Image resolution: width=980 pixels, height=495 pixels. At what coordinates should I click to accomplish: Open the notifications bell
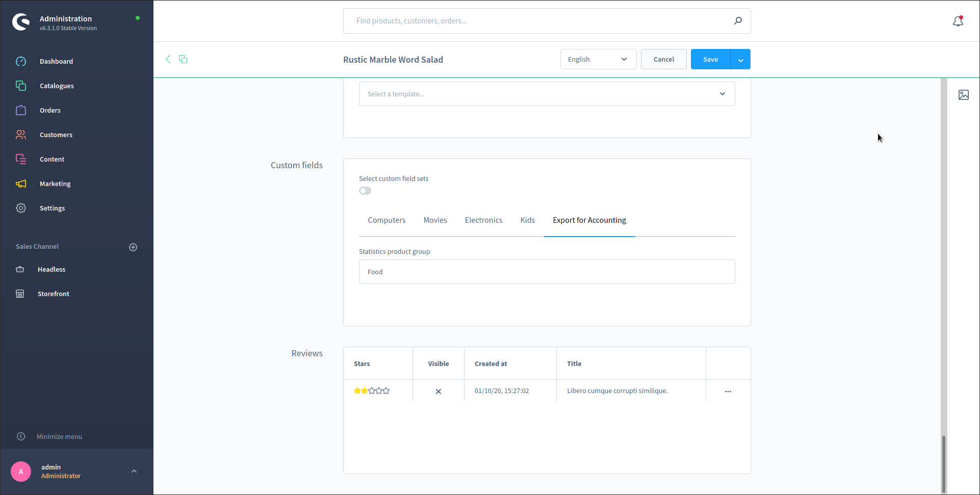click(x=958, y=21)
